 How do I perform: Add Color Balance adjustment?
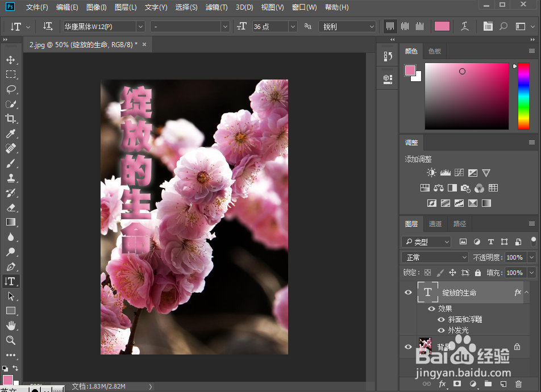(439, 187)
